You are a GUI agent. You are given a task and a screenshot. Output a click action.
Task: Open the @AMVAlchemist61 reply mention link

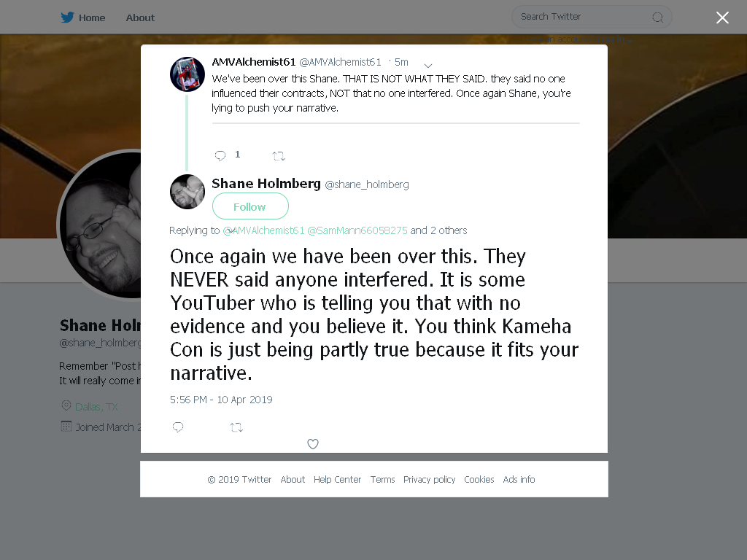pyautogui.click(x=263, y=230)
